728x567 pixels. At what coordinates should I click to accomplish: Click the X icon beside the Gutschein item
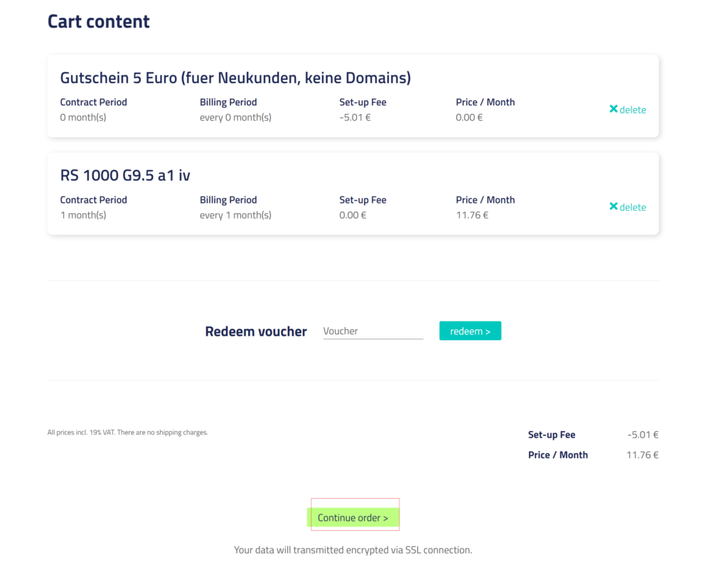(x=614, y=109)
